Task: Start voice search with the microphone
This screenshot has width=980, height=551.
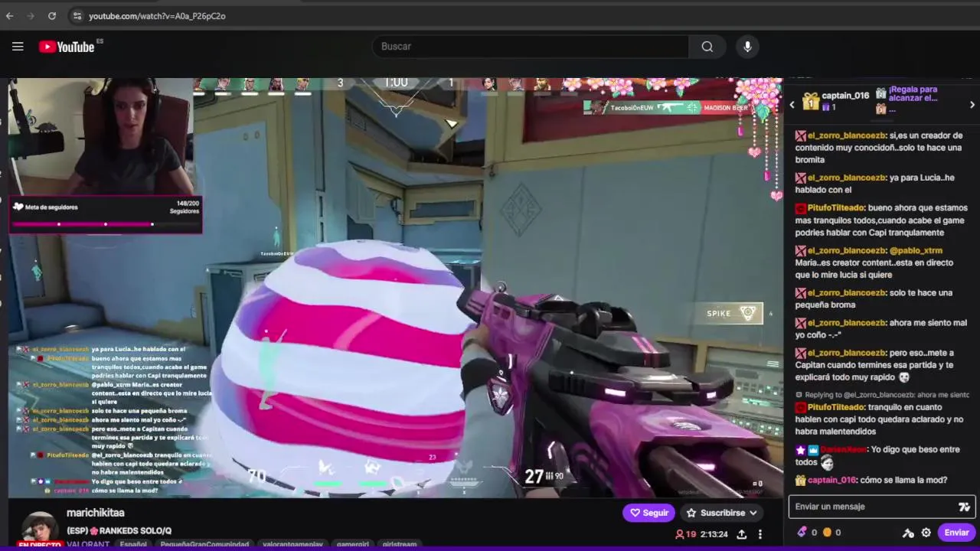Action: pyautogui.click(x=747, y=47)
